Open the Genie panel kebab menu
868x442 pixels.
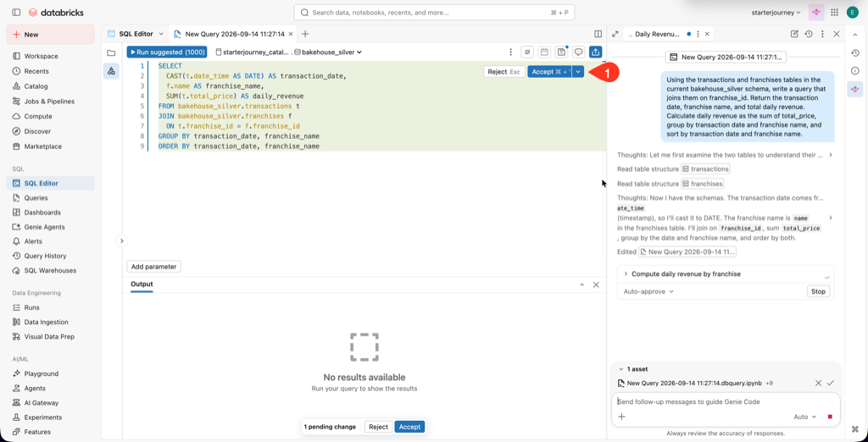coord(822,35)
